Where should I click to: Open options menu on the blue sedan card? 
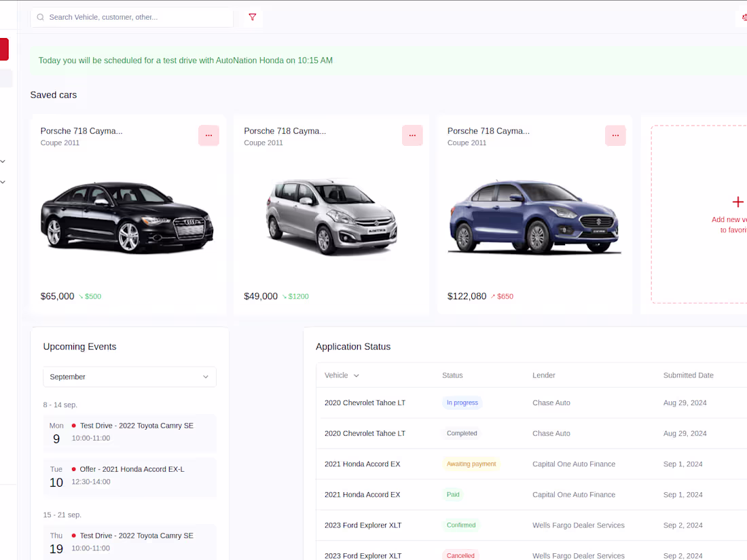pyautogui.click(x=615, y=135)
